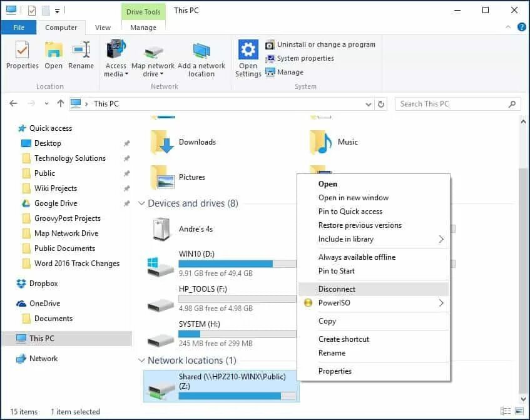This screenshot has height=420, width=530.
Task: Click the Music folder icon
Action: [321, 142]
